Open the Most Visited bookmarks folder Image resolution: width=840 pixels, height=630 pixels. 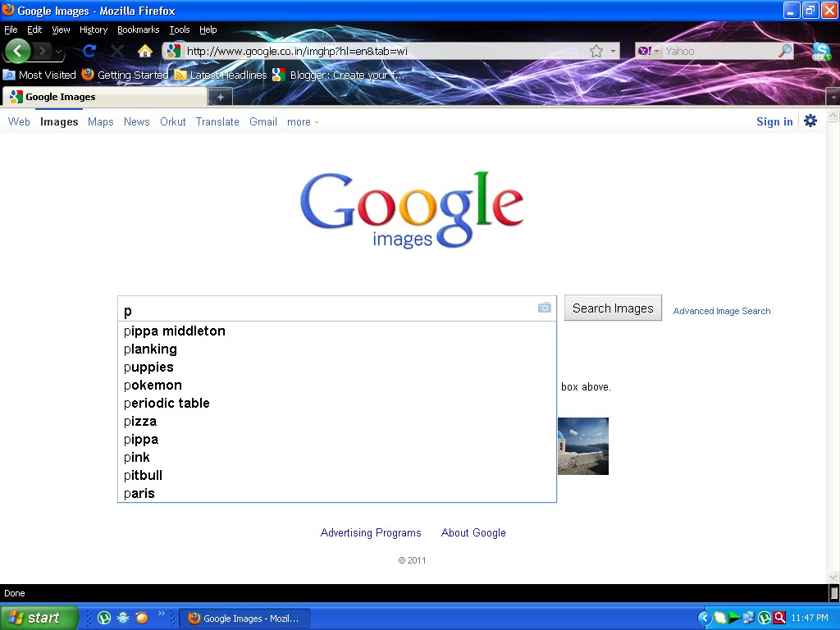click(x=39, y=75)
